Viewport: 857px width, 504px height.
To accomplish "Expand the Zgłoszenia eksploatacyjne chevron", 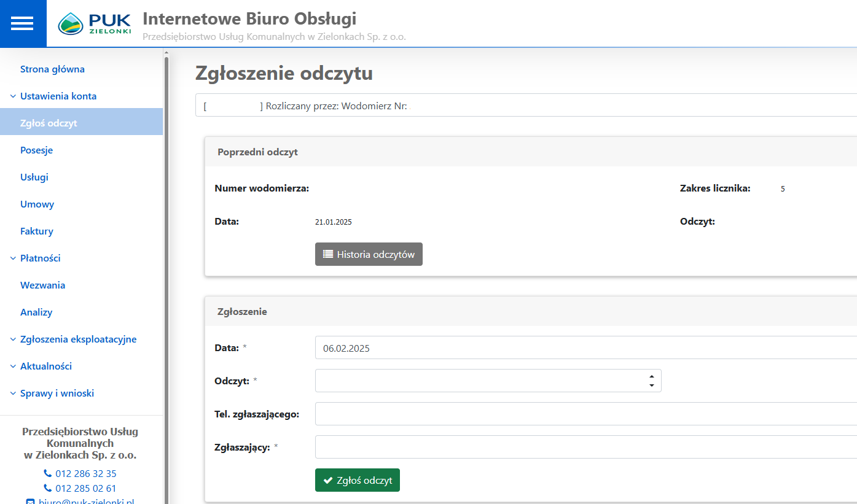I will tap(13, 339).
